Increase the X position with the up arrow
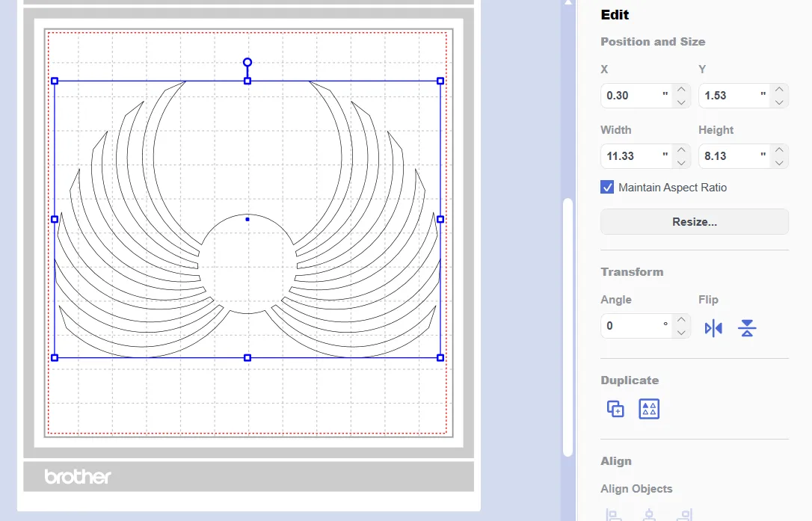812x521 pixels. click(681, 89)
